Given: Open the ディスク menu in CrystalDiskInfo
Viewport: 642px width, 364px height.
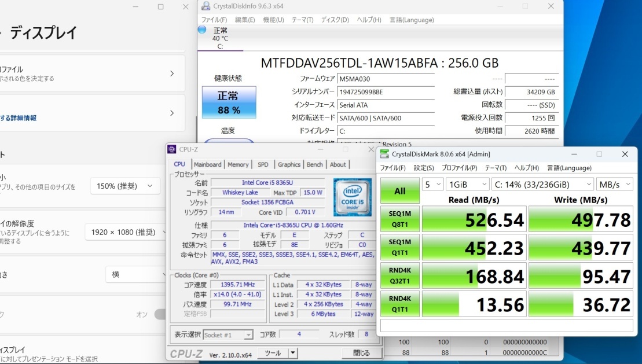Looking at the screenshot, I should pos(335,20).
